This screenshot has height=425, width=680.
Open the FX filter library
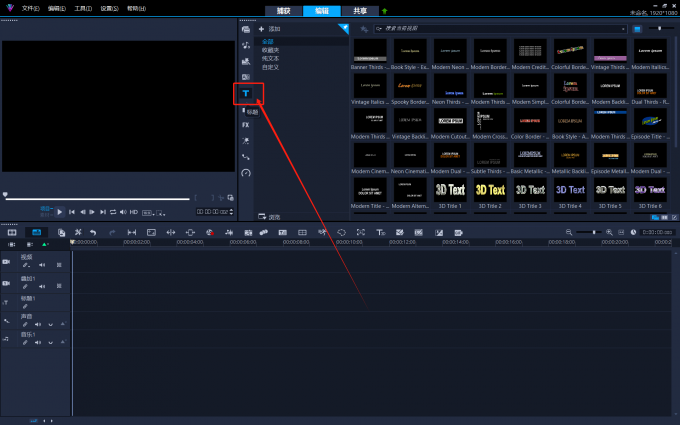pos(245,125)
